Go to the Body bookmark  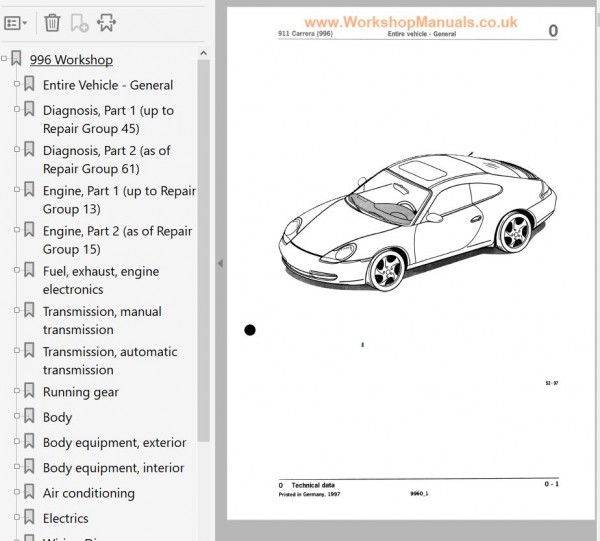click(x=57, y=417)
